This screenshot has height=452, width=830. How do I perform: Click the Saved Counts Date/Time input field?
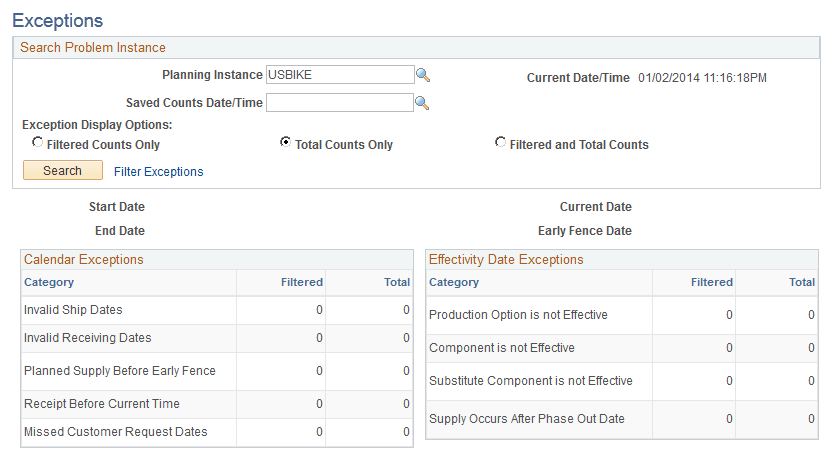(339, 102)
